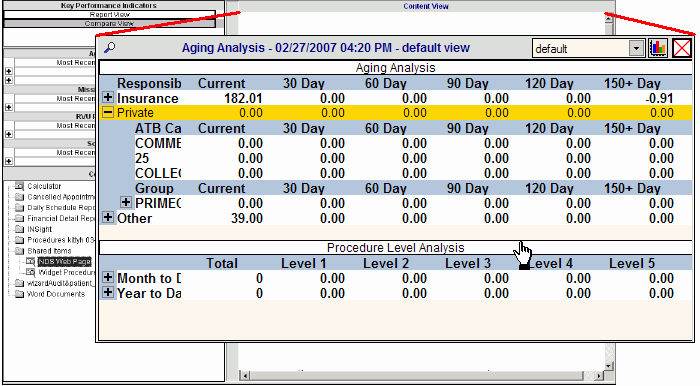The height and width of the screenshot is (386, 700).
Task: Select the Calculator folder icon
Action: (x=19, y=186)
